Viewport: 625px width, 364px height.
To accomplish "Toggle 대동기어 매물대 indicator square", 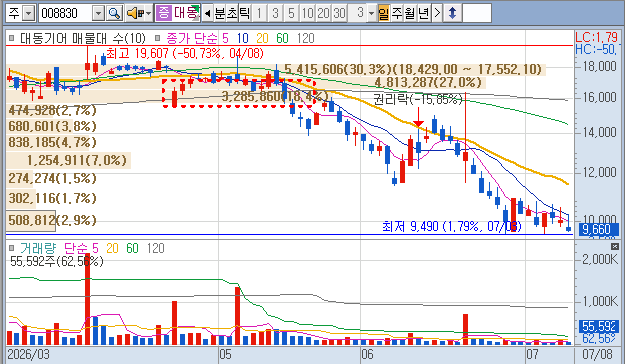I will (x=12, y=38).
